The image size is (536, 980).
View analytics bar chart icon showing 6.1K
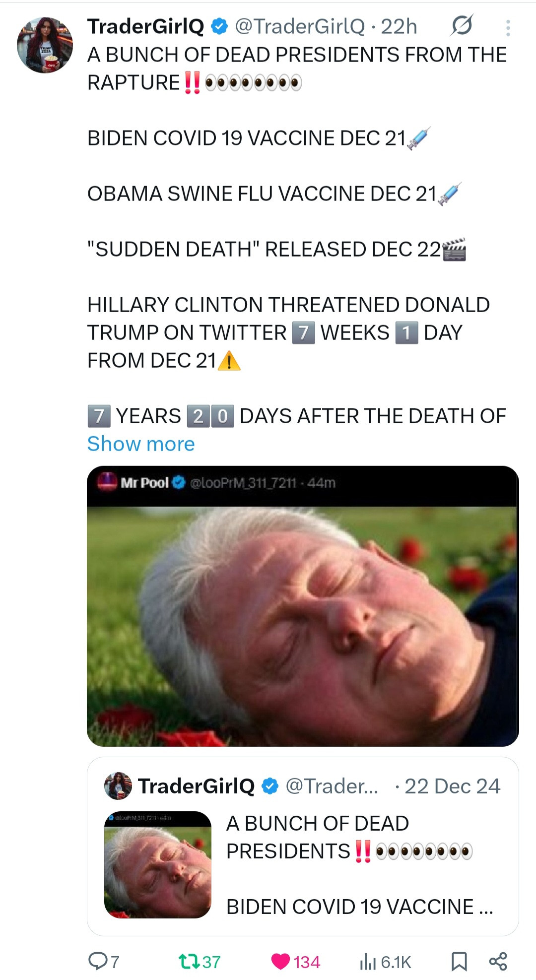pyautogui.click(x=368, y=962)
